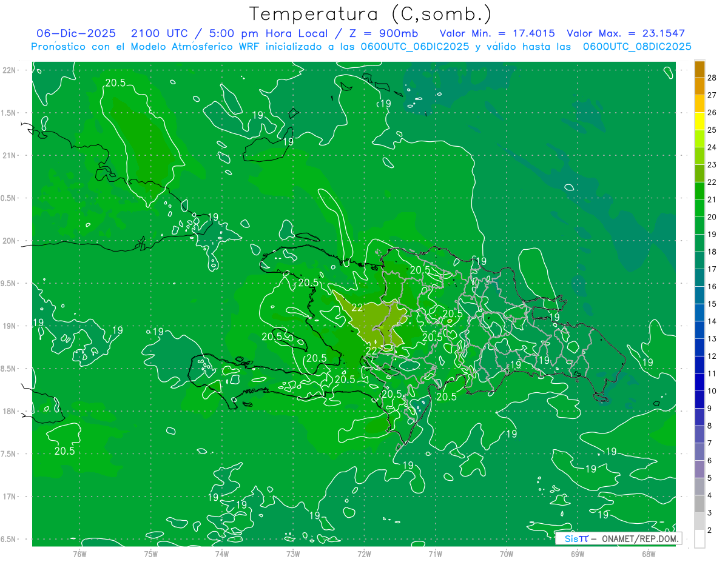Click the '70W' longitude label
Image resolution: width=728 pixels, height=562 pixels.
[x=507, y=554]
